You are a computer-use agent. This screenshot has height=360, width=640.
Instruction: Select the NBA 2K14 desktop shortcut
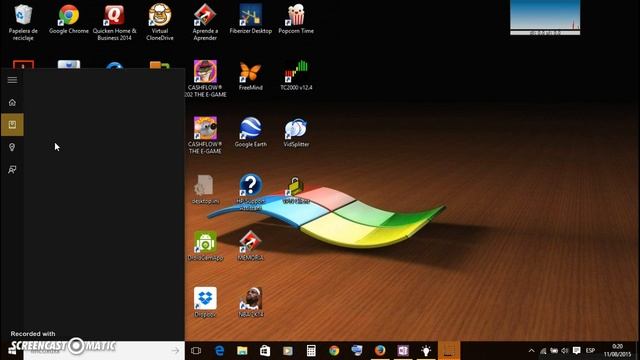pyautogui.click(x=251, y=302)
